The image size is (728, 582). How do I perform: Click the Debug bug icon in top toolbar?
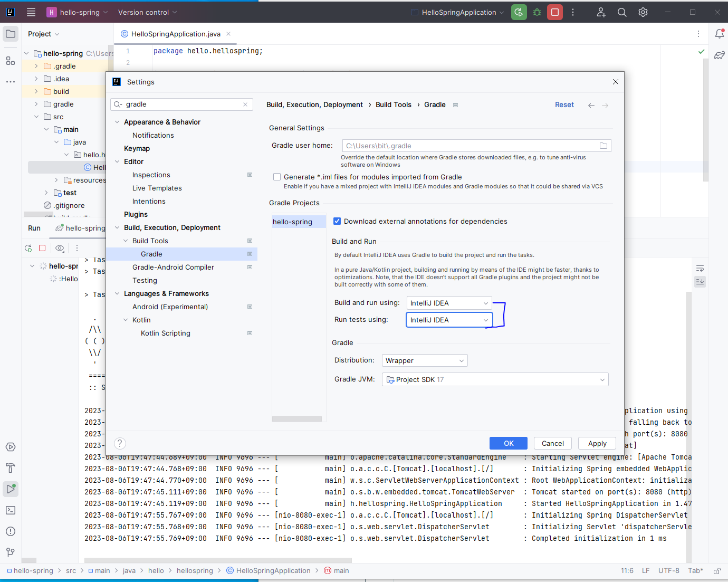[x=537, y=12]
